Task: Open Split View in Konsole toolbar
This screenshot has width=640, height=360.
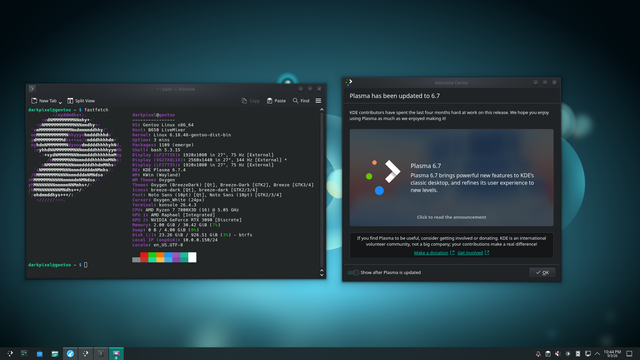Action: coord(81,101)
